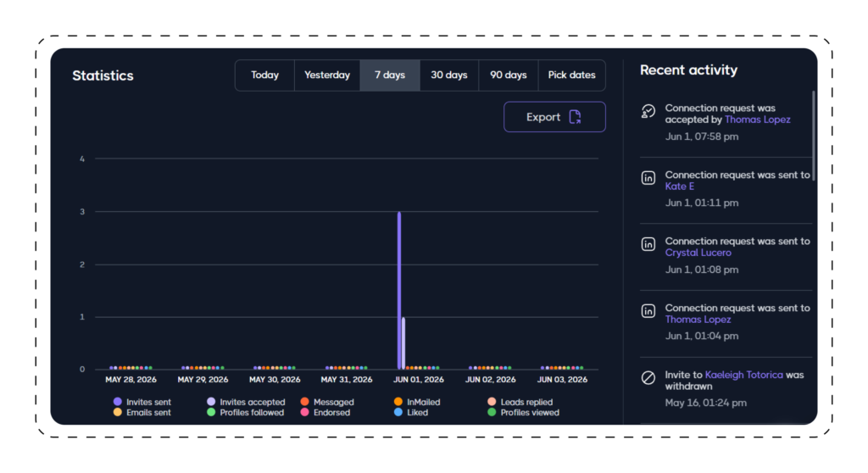Toggle Messaged legend color dot
Viewport: 868px width, 473px height.
[x=304, y=402]
